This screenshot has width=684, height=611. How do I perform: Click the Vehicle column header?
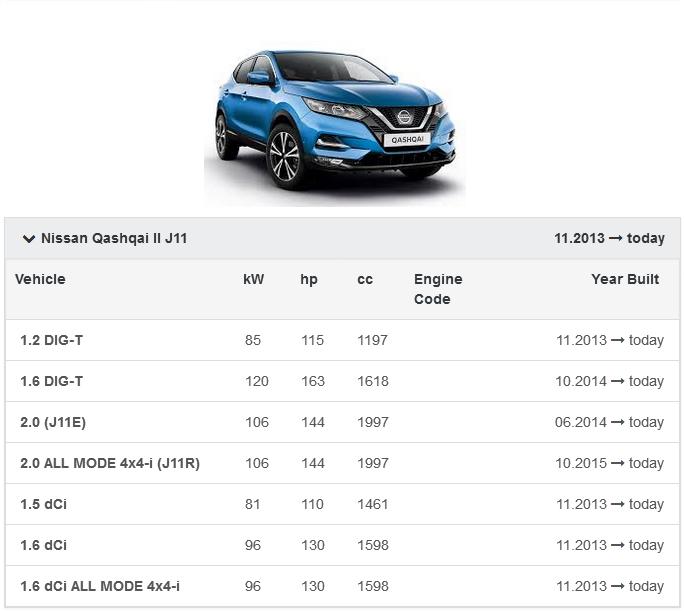40,279
